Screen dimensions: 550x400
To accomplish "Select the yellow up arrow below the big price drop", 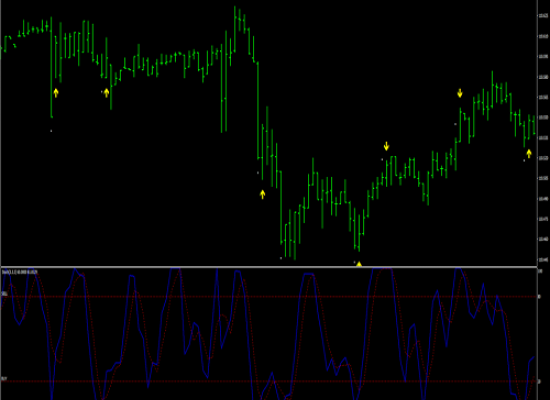I will [262, 194].
